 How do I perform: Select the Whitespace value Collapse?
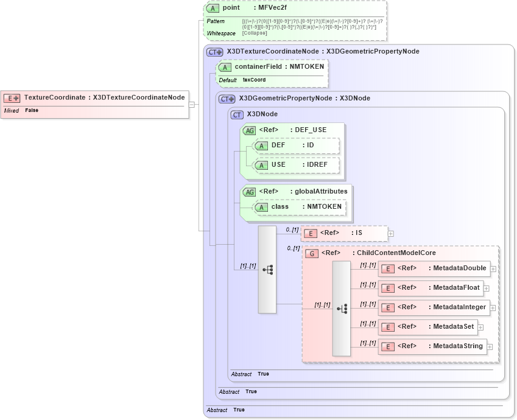tap(255, 33)
